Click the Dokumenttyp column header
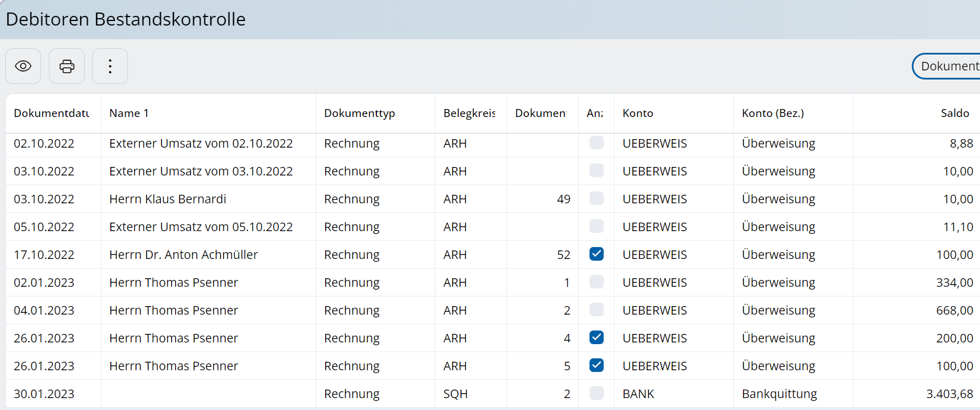 (359, 113)
